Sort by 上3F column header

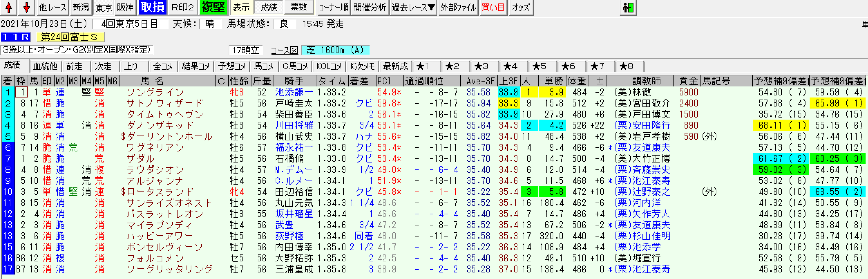click(x=509, y=81)
